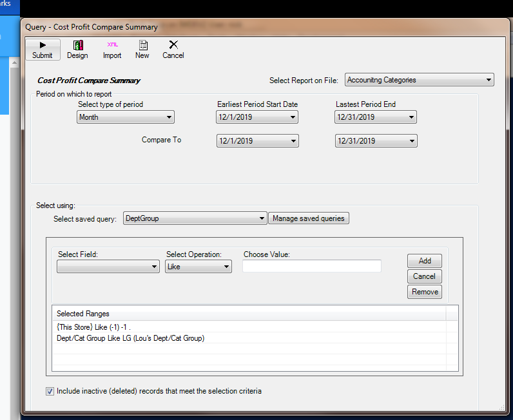Open the Select Field dropdown
The height and width of the screenshot is (420, 513).
tap(108, 267)
